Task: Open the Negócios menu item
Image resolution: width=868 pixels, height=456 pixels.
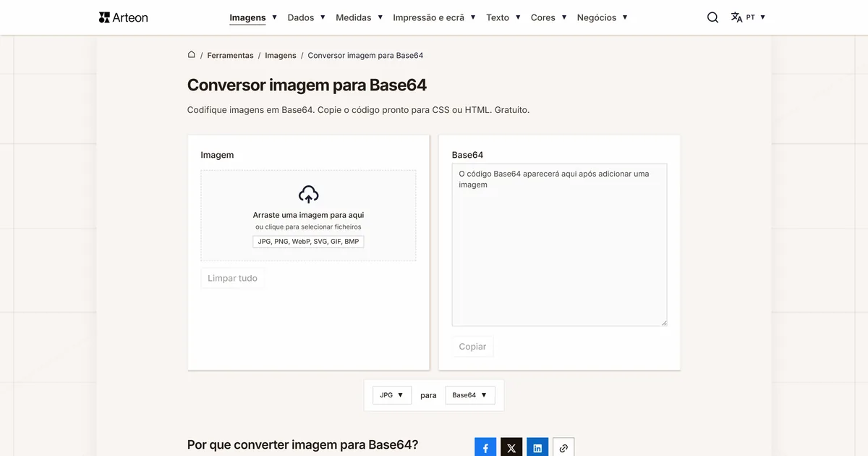Action: 597,17
